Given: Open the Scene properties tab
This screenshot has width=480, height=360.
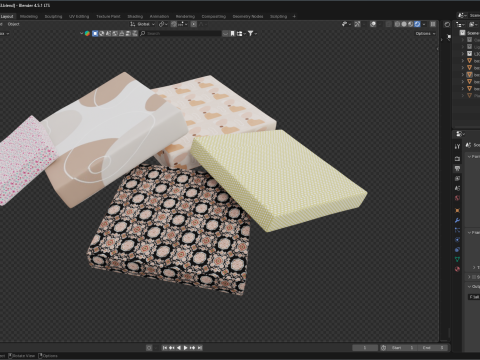Looking at the screenshot, I should 457,188.
